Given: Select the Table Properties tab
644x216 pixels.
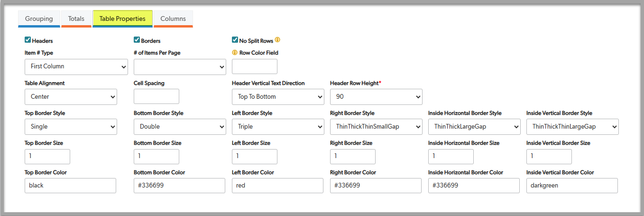Looking at the screenshot, I should (122, 19).
